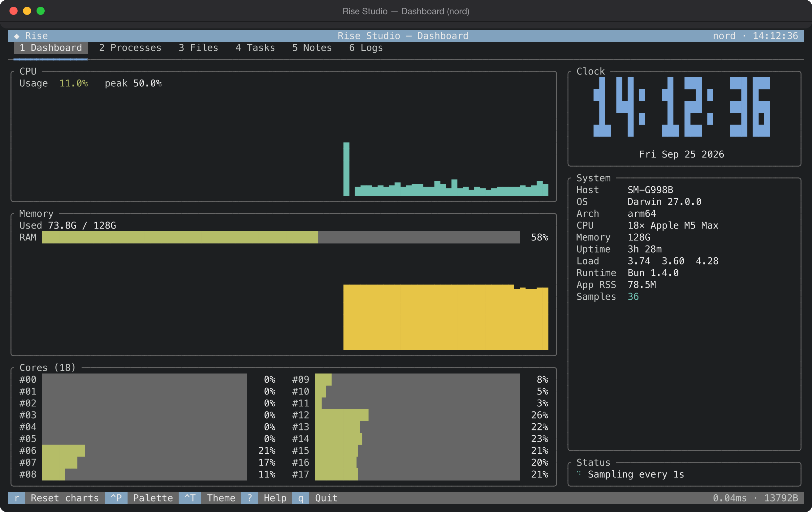Screen dimensions: 812x512
Task: Click the OS value Darwin 27.0.0
Action: [664, 202]
